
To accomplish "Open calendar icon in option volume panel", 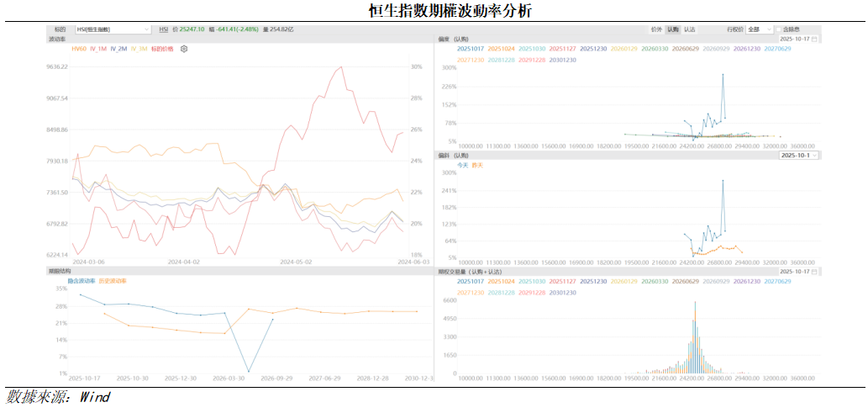I will [x=815, y=272].
